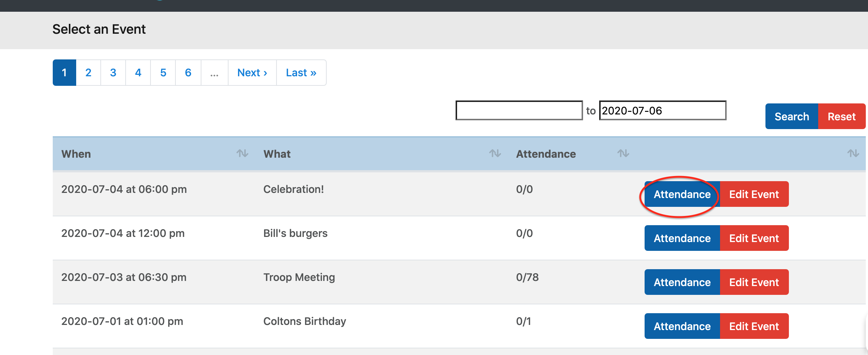Edit the Troop Meeting event

coord(754,282)
